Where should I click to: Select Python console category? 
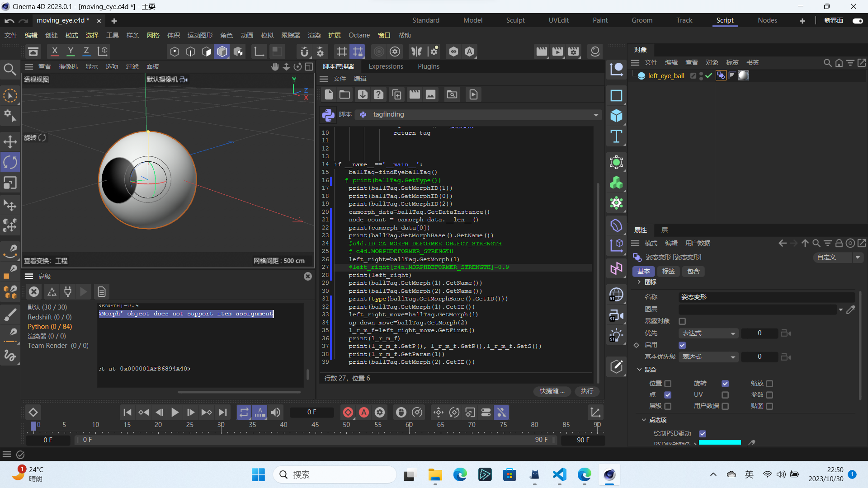coord(50,327)
